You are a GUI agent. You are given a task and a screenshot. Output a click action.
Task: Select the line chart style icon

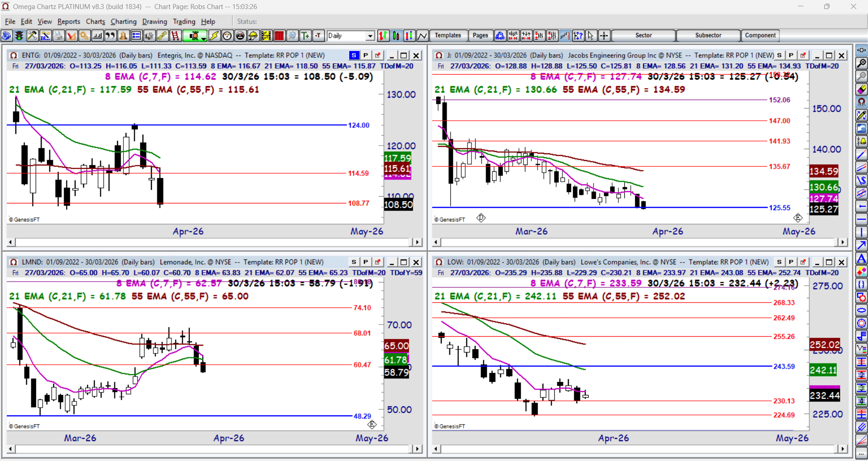422,36
